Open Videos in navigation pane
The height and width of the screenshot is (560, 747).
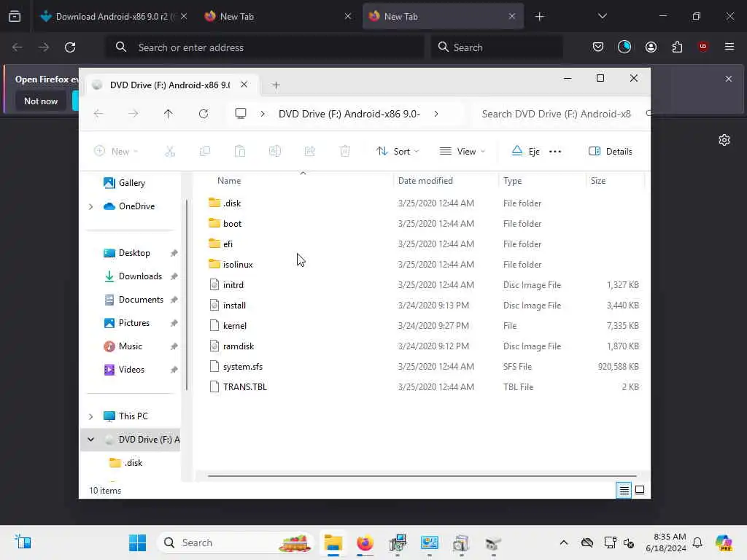tap(131, 370)
